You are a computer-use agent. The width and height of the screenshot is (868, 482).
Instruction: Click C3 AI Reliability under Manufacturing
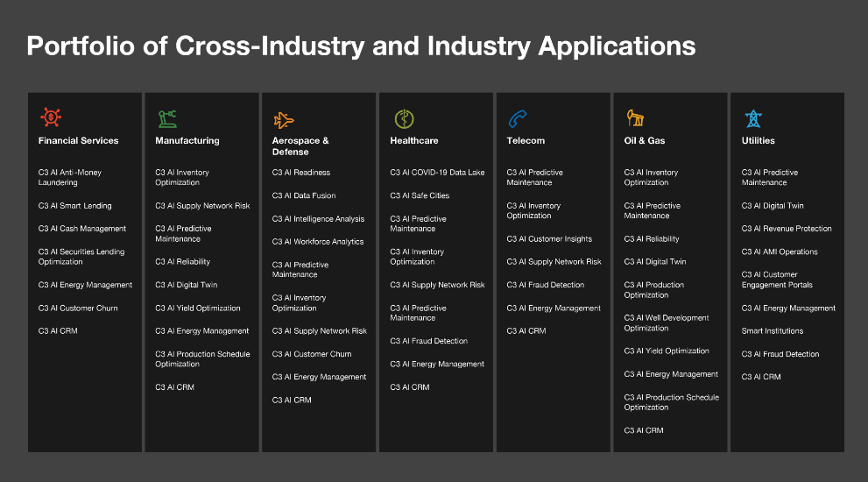click(183, 261)
